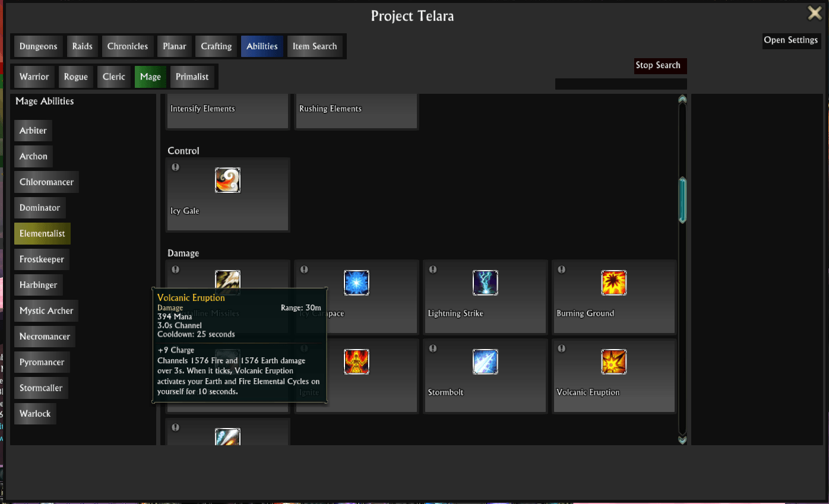Viewport: 829px width, 504px height.
Task: Click the tooltip's 'Range: 30m' text
Action: click(301, 308)
